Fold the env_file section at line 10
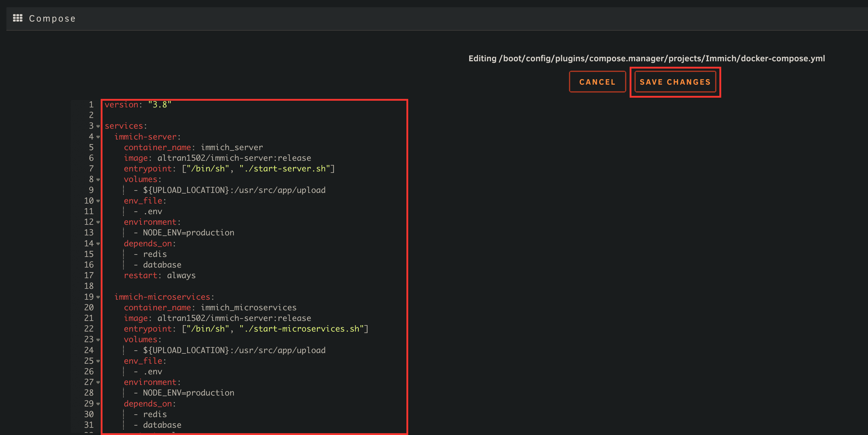This screenshot has height=435, width=868. click(x=98, y=201)
